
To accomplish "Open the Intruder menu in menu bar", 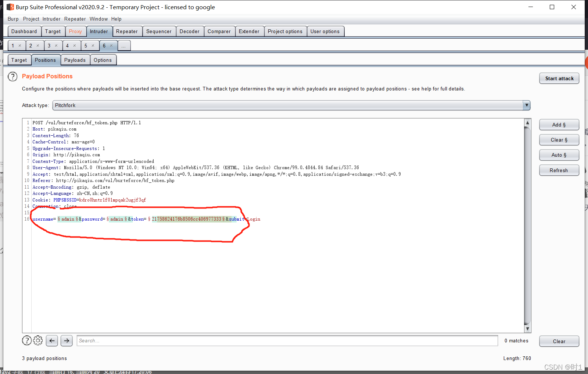I will [51, 19].
